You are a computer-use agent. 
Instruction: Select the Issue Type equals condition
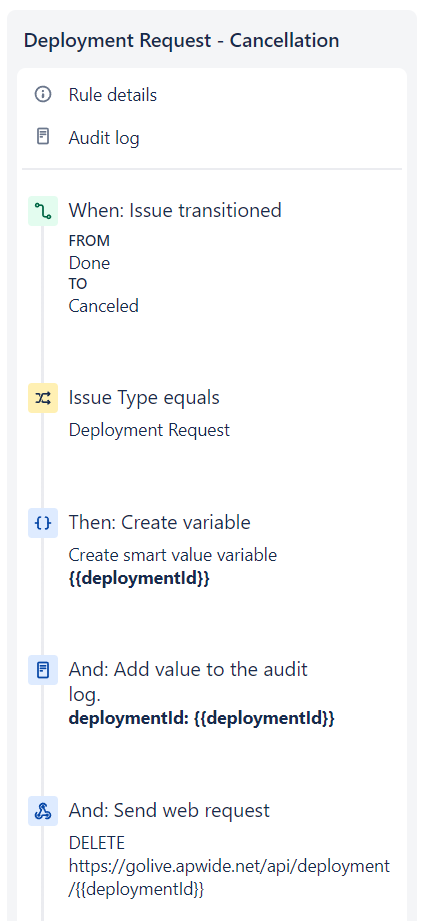tap(144, 398)
